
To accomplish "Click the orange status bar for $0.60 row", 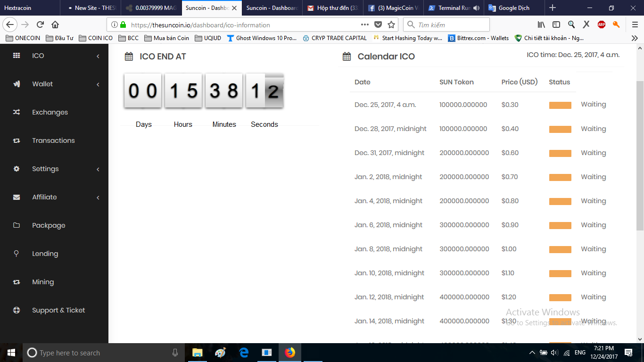I will [560, 153].
